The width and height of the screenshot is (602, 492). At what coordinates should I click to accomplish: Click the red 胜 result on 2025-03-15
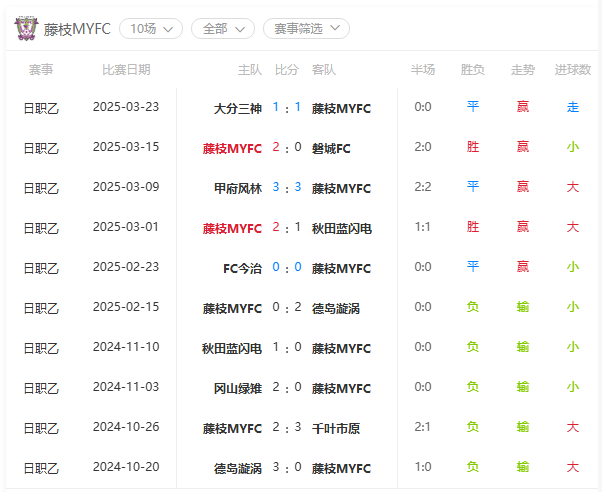click(x=473, y=147)
